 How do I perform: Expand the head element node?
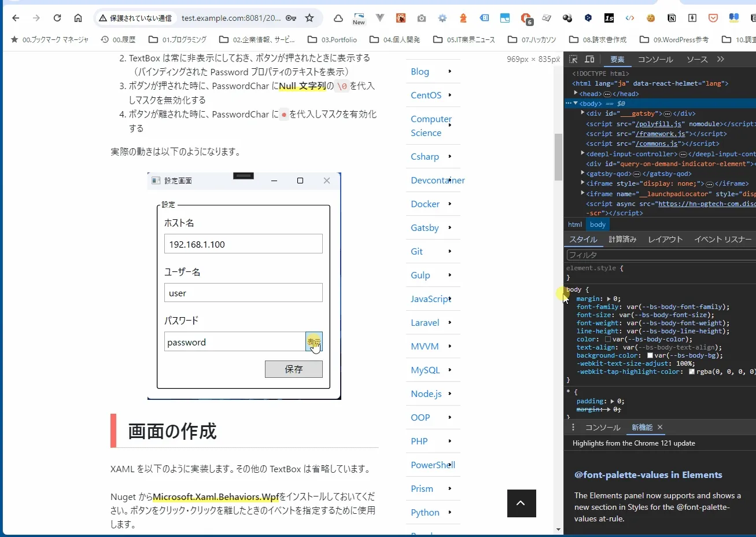pos(576,93)
